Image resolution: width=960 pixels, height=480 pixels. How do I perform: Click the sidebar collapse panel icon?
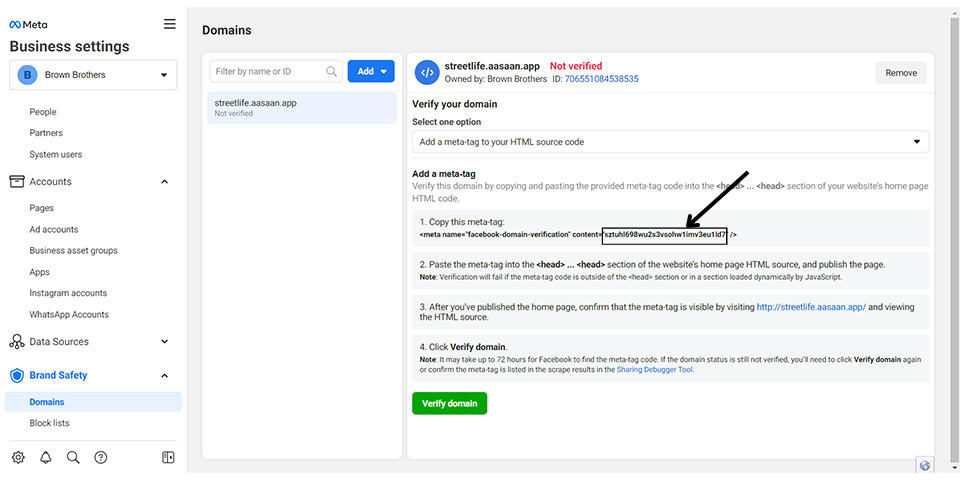point(168,457)
